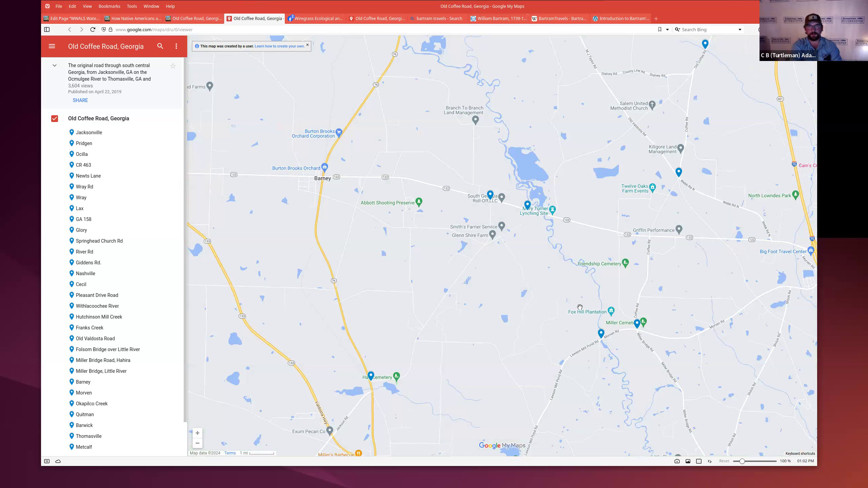Click the address bar URL field
This screenshot has width=868, height=488.
point(383,29)
